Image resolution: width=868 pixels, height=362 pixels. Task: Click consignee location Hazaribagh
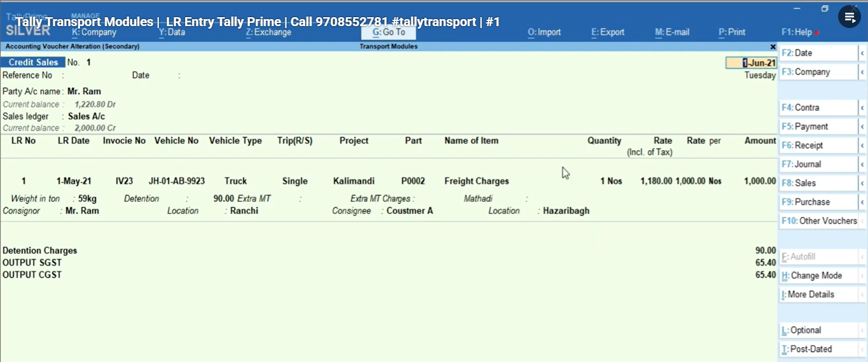[x=566, y=211]
